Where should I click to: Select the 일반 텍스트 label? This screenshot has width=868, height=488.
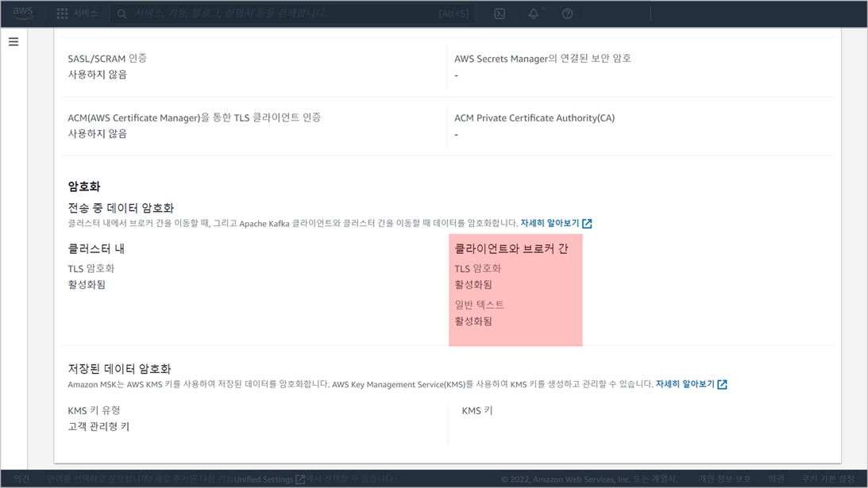pos(480,305)
